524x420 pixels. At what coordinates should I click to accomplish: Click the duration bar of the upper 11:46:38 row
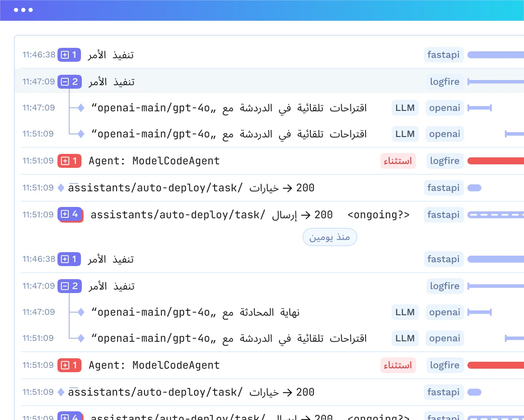tap(496, 55)
